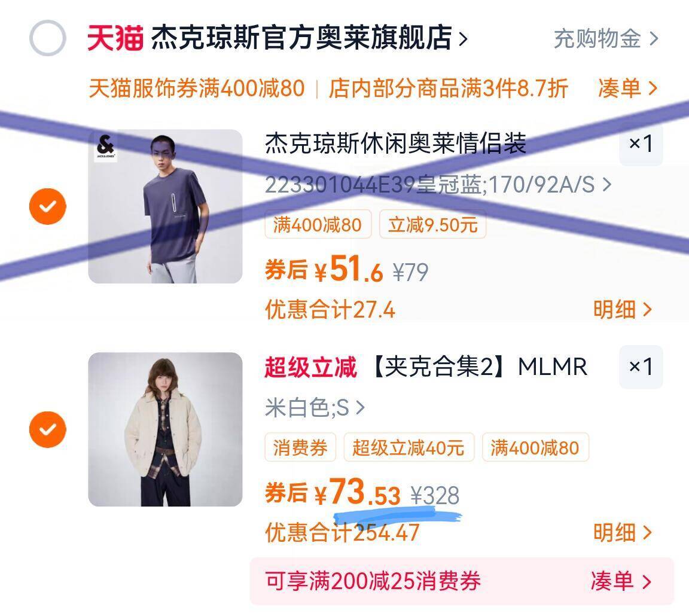Screen dimensions: 689x616
Task: Open 充购物金 shopping credit top-up
Action: pyautogui.click(x=606, y=39)
